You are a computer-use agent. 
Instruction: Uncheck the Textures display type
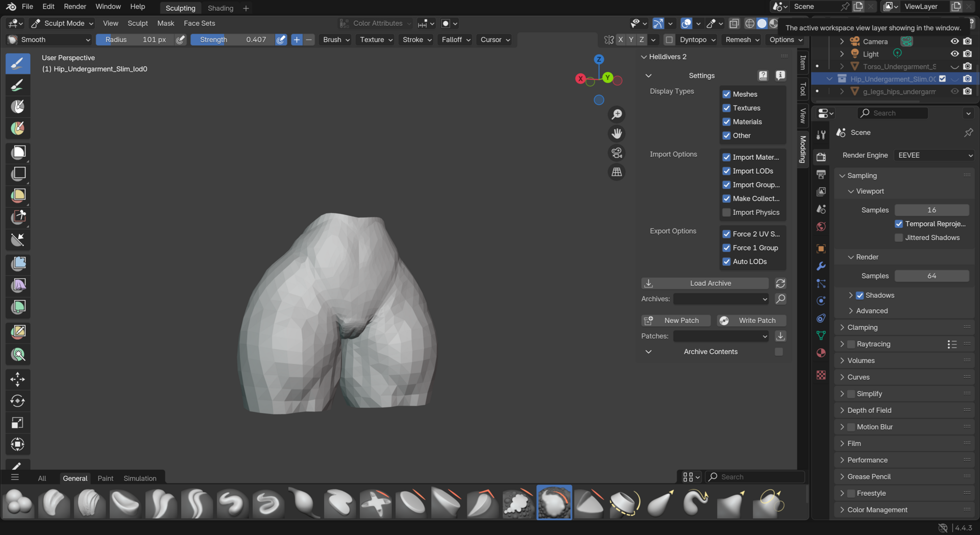(727, 108)
